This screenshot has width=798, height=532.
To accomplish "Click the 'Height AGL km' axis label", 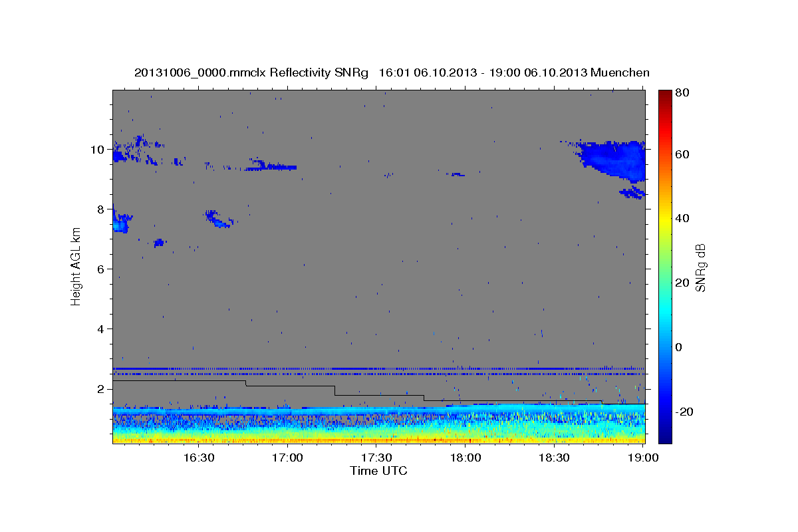I will (76, 267).
